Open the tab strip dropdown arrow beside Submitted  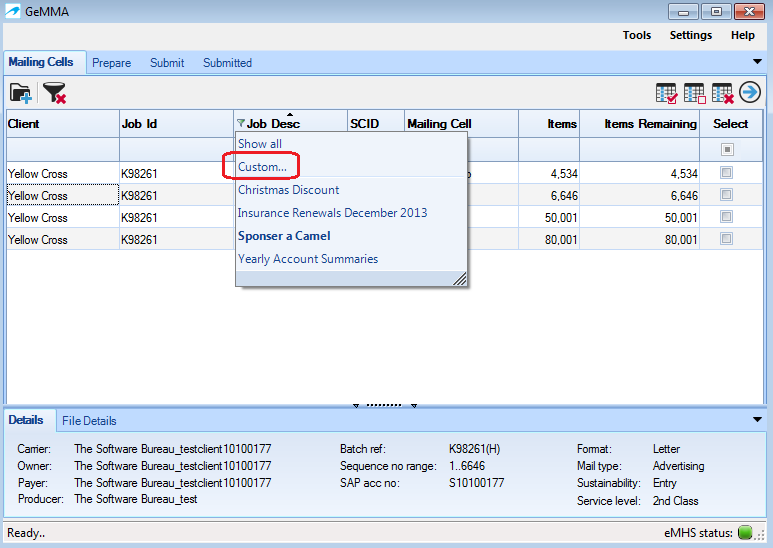point(757,62)
